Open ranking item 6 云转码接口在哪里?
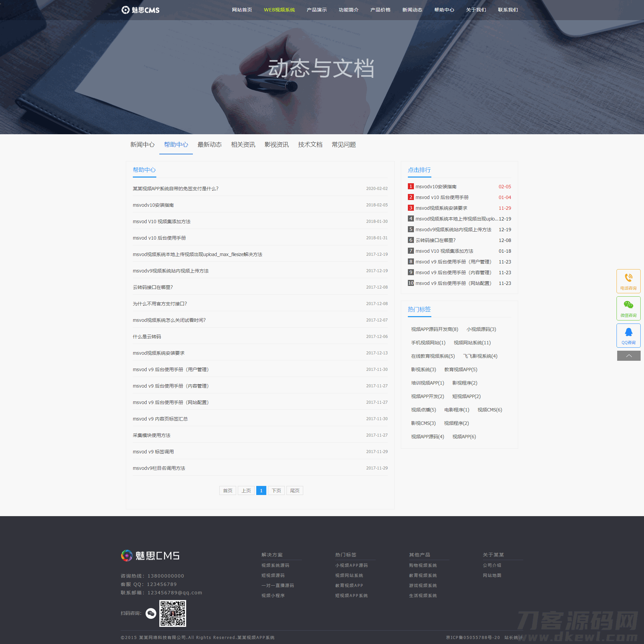The image size is (644, 644). tap(435, 240)
